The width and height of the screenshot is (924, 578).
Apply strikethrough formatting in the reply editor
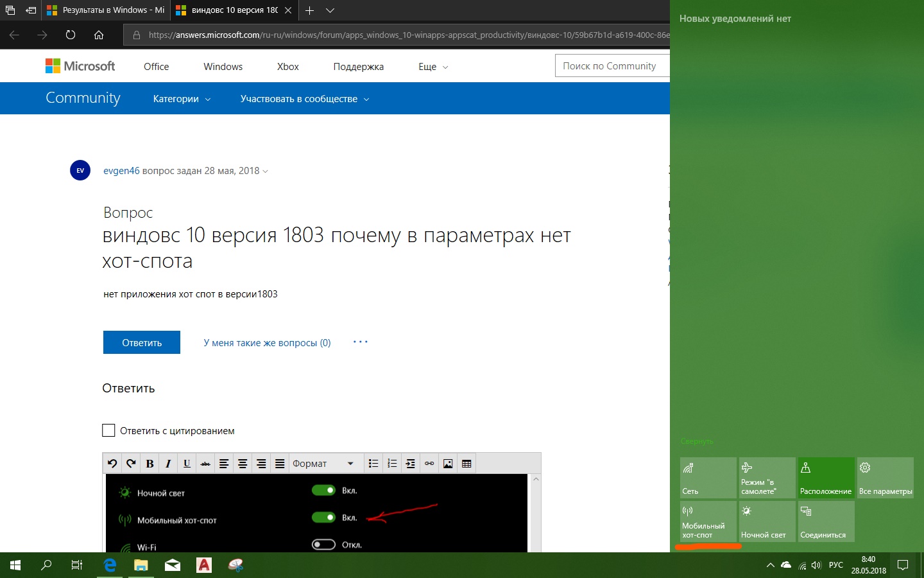click(x=205, y=464)
